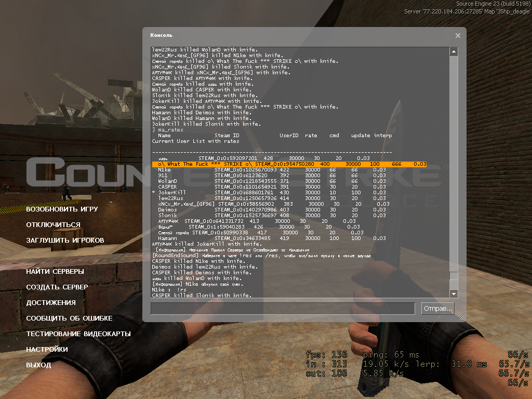Click the Отправ... submit button
The width and height of the screenshot is (532, 399).
(437, 309)
